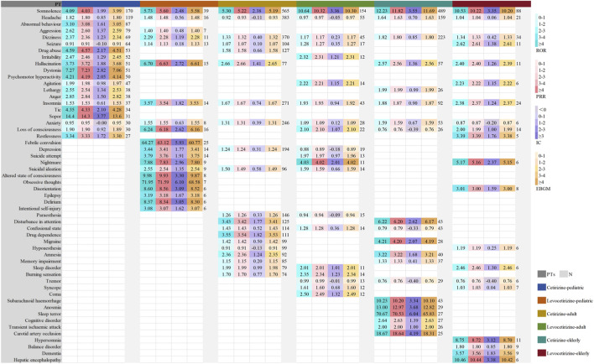
Task: Click the Drug abuse row label
Action: click(x=49, y=50)
